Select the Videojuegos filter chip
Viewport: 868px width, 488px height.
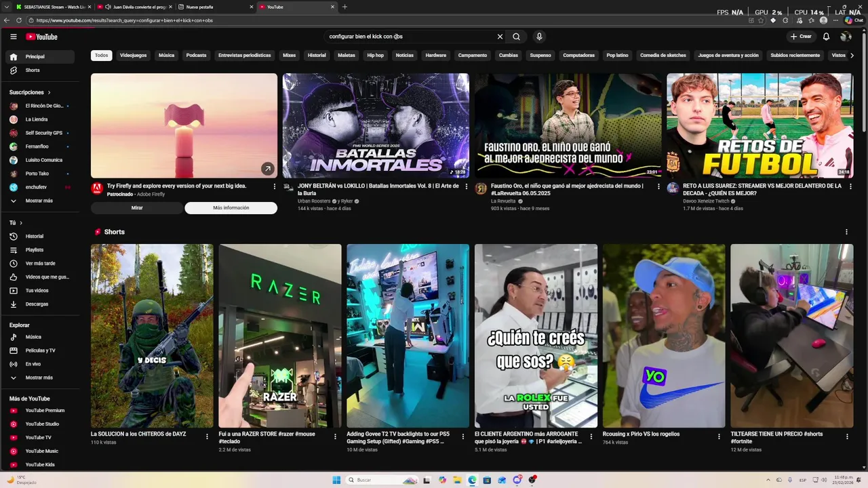point(133,56)
